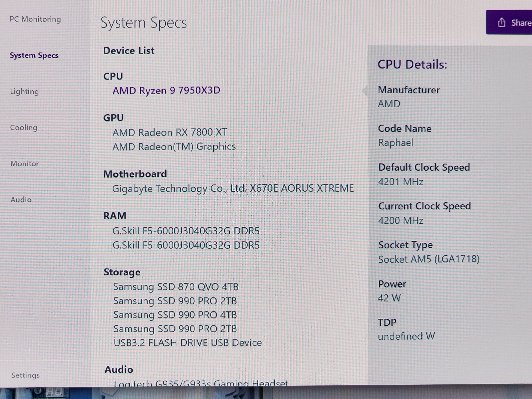
Task: Select first Samsung SSD 990 PRO 2TB
Action: (x=175, y=301)
